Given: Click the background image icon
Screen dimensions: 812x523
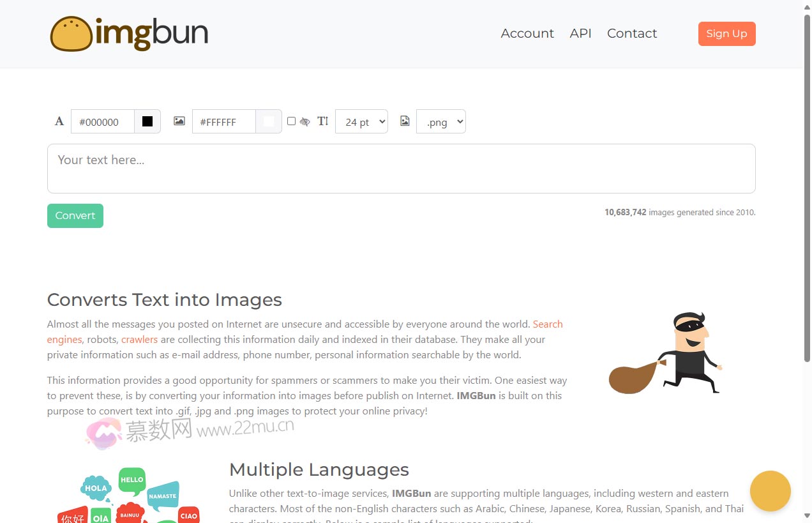Looking at the screenshot, I should click(179, 121).
